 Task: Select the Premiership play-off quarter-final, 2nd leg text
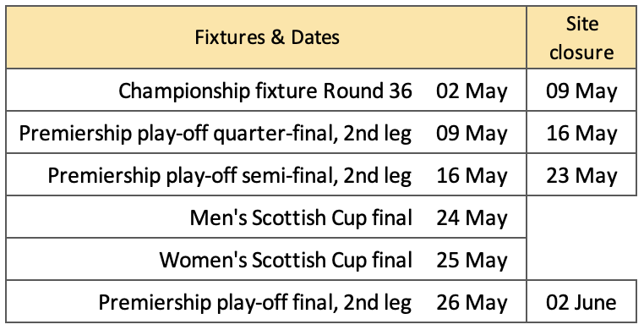[216, 134]
